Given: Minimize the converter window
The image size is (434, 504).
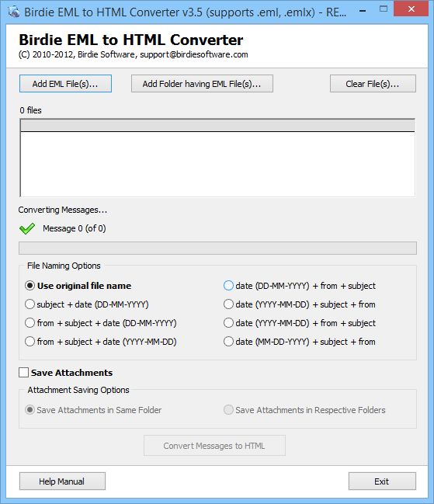Looking at the screenshot, I should point(363,11).
